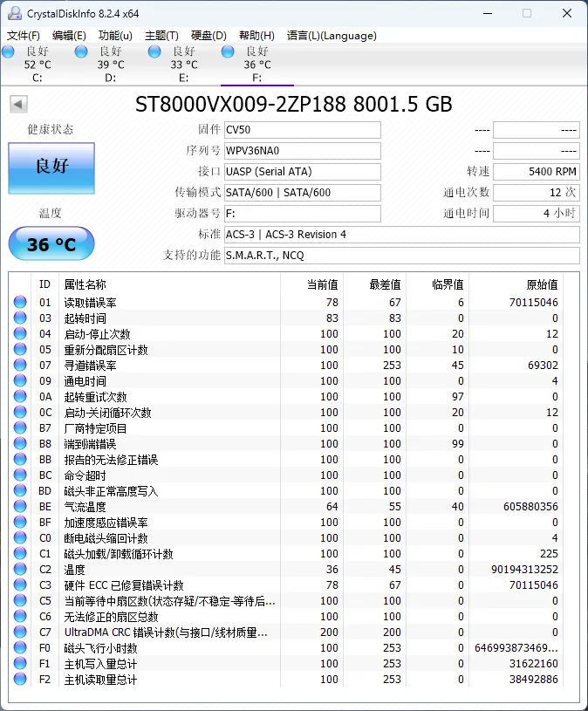This screenshot has height=711, width=588.
Task: Click the 临界值 column header
Action: click(x=448, y=284)
